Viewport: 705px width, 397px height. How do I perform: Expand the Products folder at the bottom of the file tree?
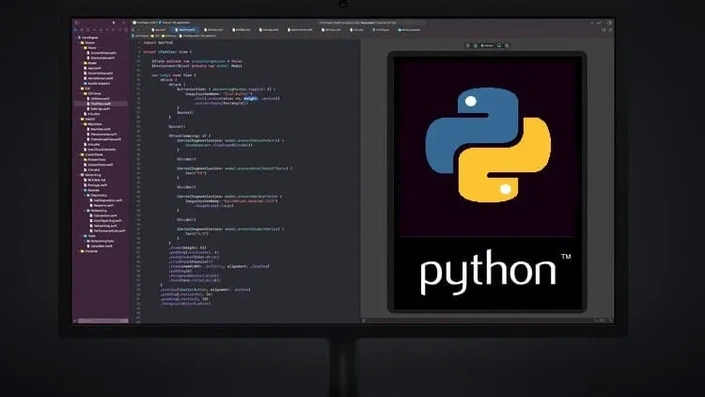(x=78, y=251)
